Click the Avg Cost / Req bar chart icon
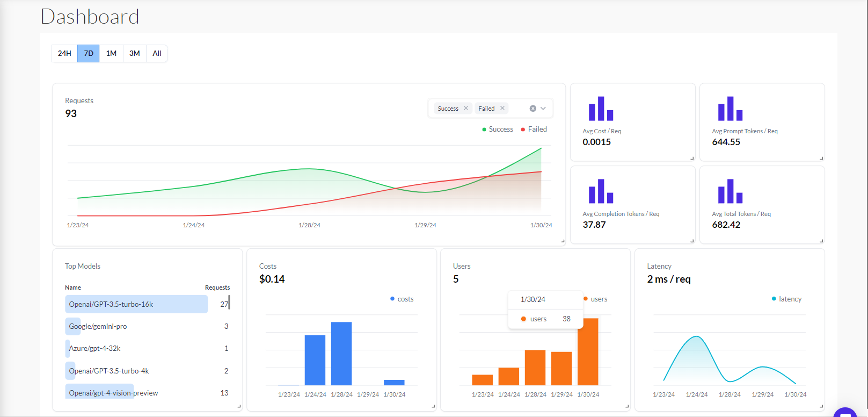Screen dimensions: 868x417 pos(601,109)
